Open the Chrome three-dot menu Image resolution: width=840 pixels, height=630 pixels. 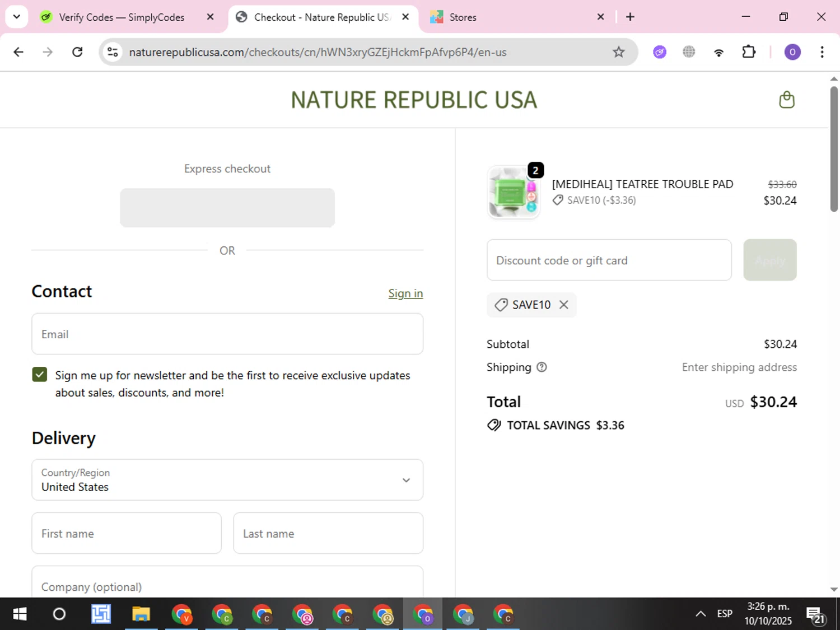[822, 52]
